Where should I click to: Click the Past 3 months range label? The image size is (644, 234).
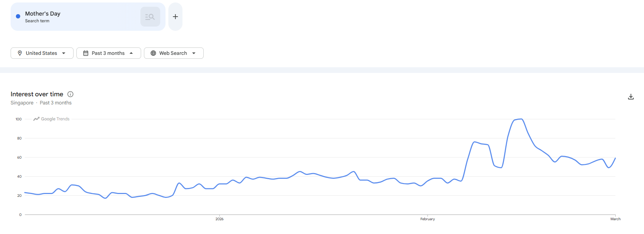108,53
